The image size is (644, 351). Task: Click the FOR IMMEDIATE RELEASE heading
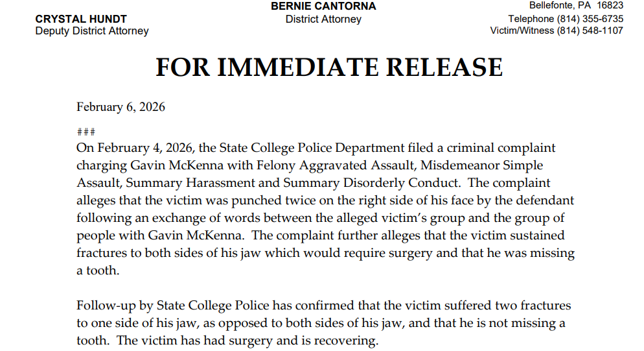pos(328,67)
